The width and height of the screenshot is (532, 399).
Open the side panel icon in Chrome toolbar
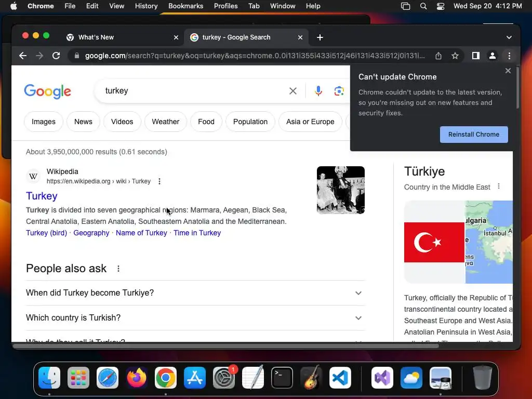point(476,56)
